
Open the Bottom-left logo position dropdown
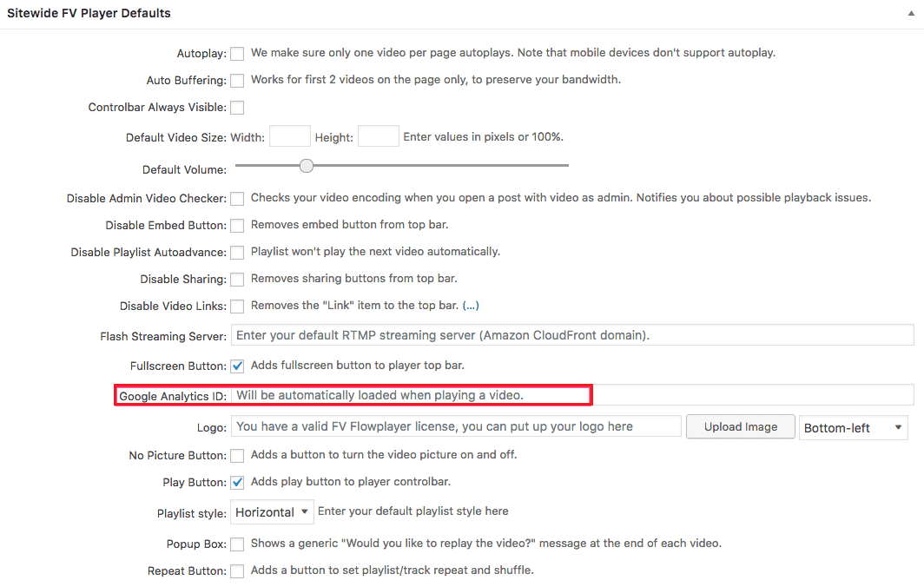854,428
